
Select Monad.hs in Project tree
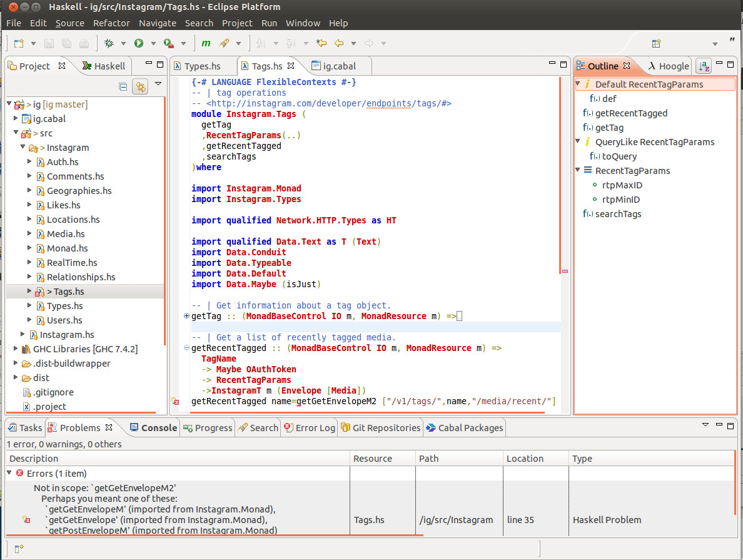tap(67, 248)
